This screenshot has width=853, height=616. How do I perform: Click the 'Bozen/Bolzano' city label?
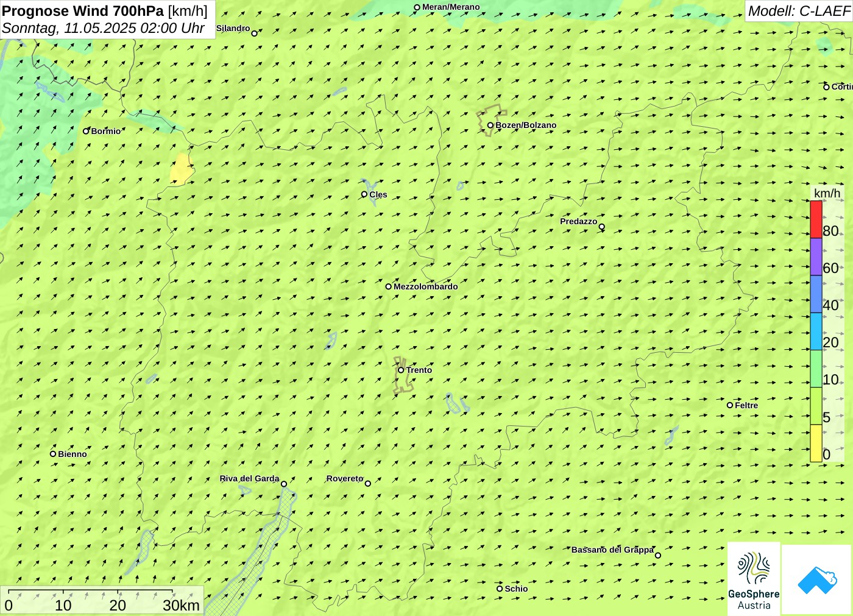(x=526, y=126)
